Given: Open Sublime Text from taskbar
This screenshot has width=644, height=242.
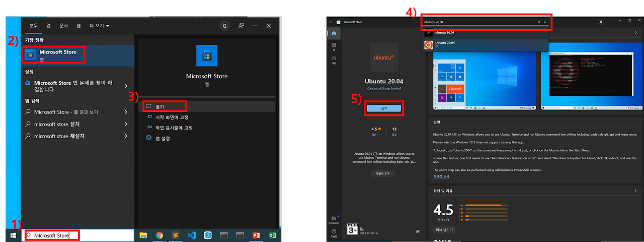Looking at the screenshot, I should point(176,235).
